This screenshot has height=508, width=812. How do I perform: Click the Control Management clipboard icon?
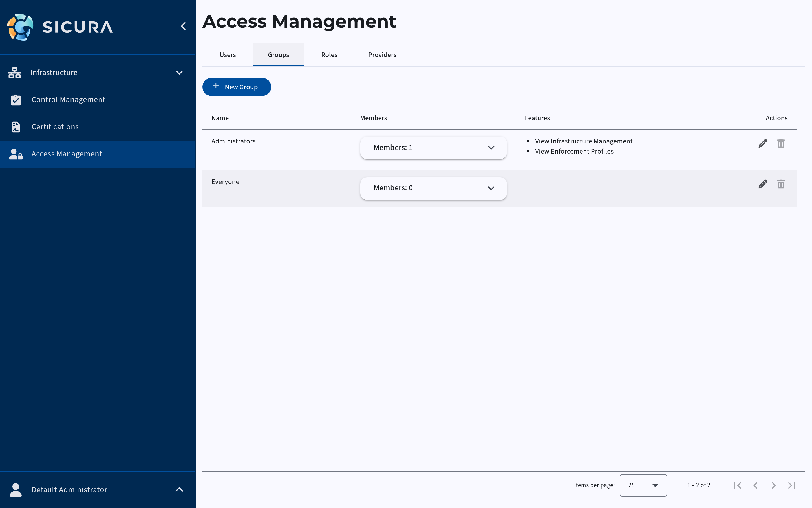click(16, 100)
